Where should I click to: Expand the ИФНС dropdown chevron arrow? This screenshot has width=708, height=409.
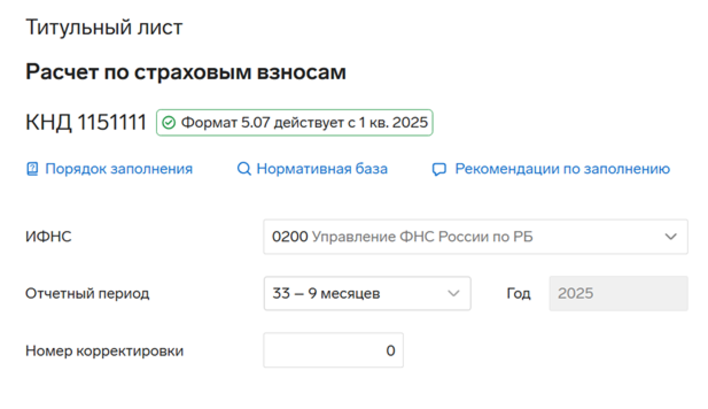(x=670, y=238)
